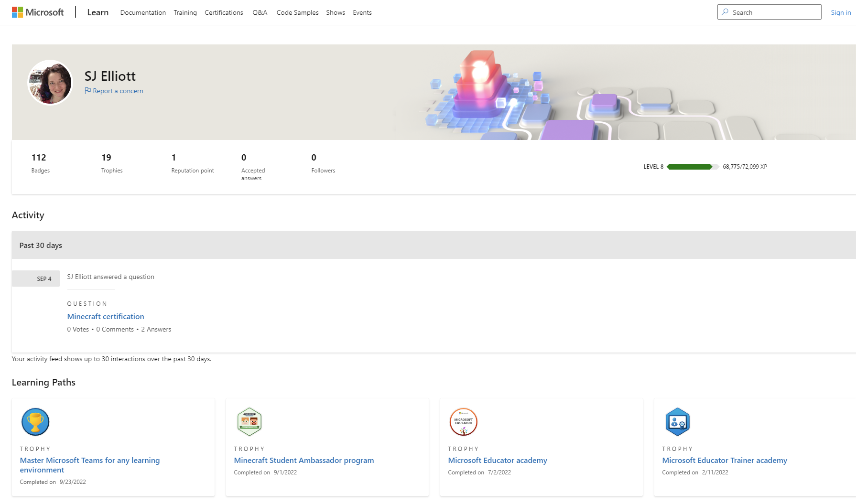Open Microsoft Educator academy learning path
This screenshot has height=504, width=856.
(x=498, y=460)
